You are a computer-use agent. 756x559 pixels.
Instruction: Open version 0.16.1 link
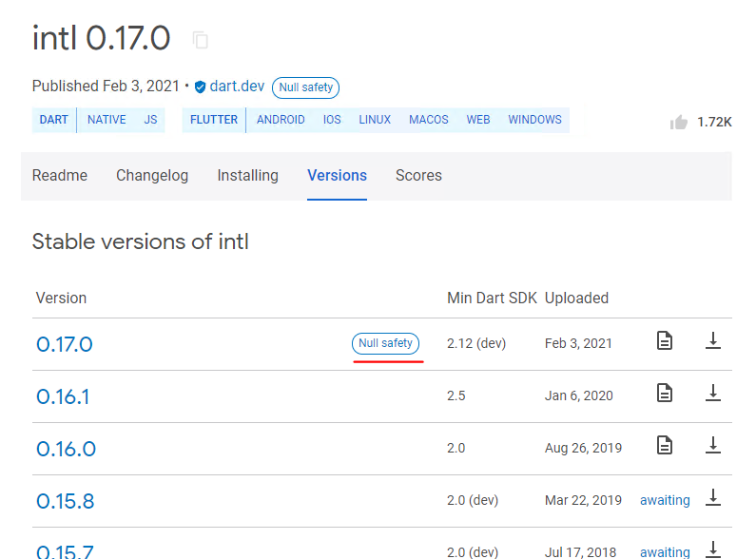coord(63,396)
